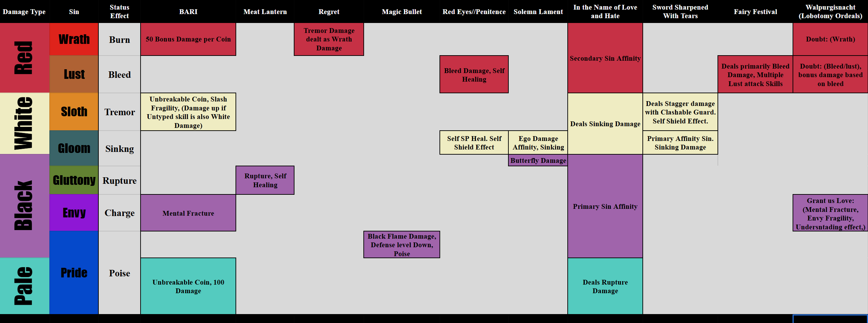Click the Red Eyes//Penitence header
This screenshot has height=323, width=868.
[x=474, y=12]
